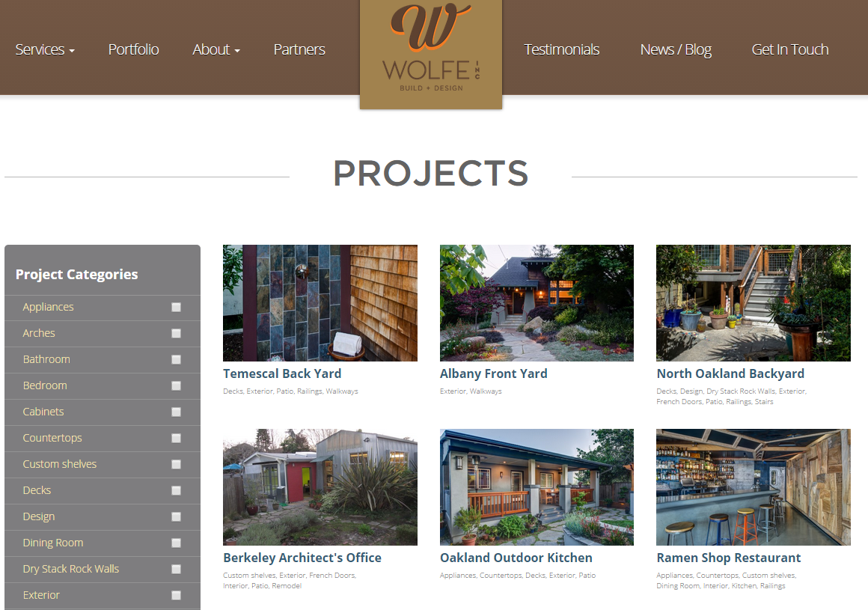Check the Appliances category checkbox

(x=176, y=307)
